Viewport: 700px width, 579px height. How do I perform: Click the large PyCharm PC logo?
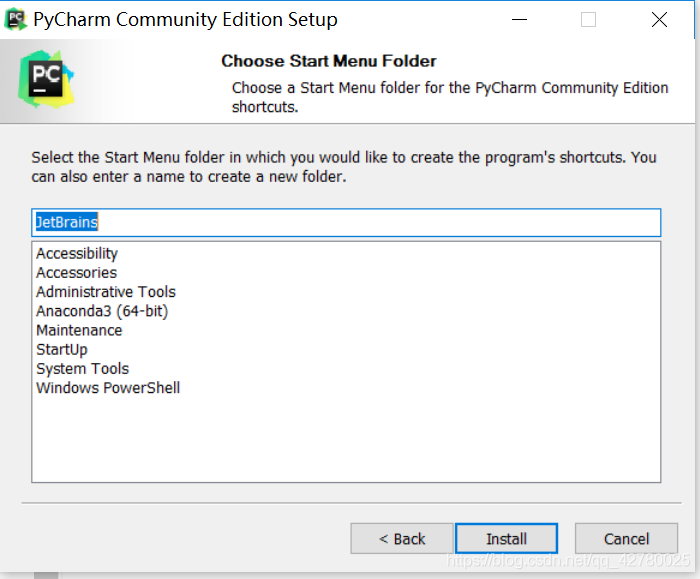pos(46,79)
